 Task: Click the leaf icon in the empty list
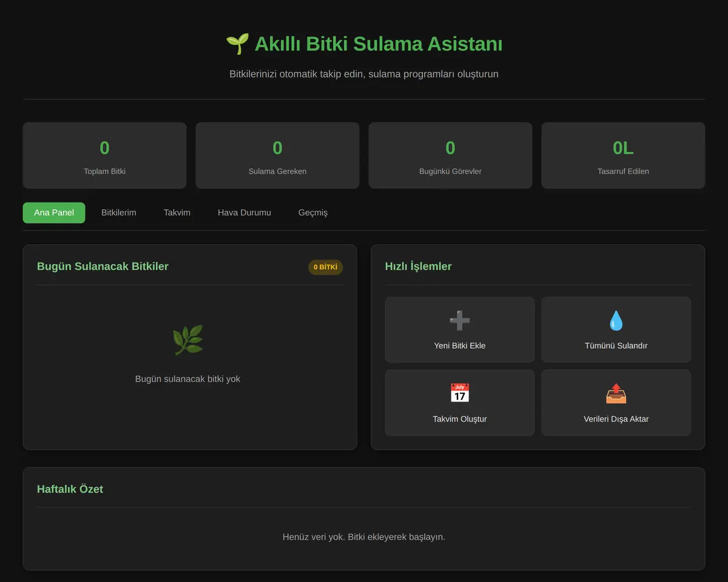point(188,340)
